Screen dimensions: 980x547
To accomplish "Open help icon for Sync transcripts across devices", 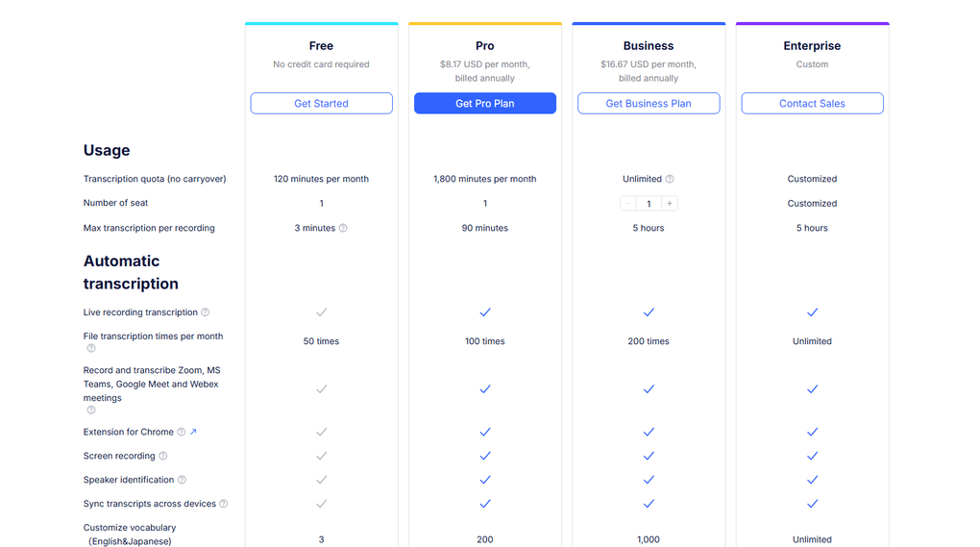I will tap(224, 504).
